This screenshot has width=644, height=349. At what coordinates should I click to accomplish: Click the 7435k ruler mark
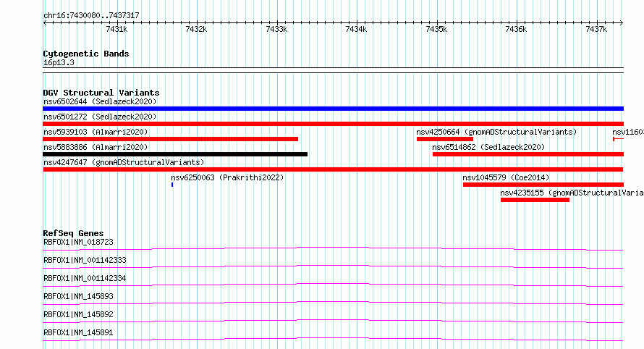[x=436, y=29]
